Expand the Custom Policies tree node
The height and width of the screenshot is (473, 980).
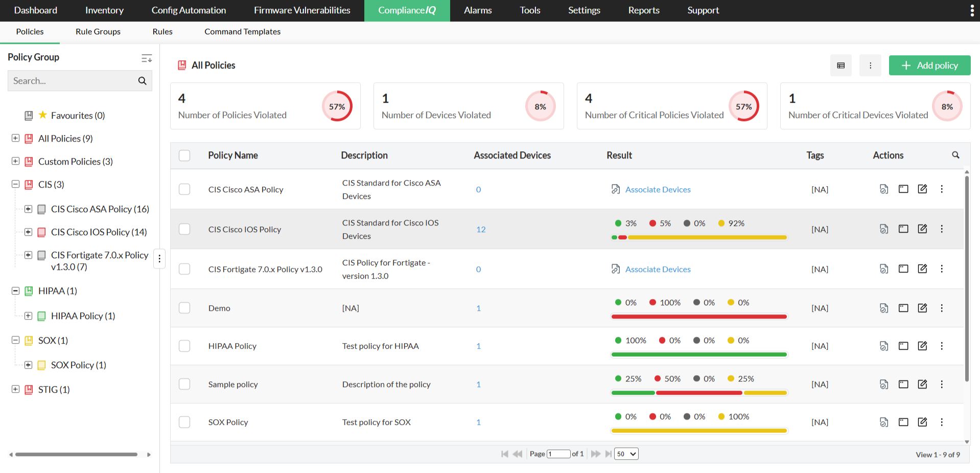click(16, 162)
